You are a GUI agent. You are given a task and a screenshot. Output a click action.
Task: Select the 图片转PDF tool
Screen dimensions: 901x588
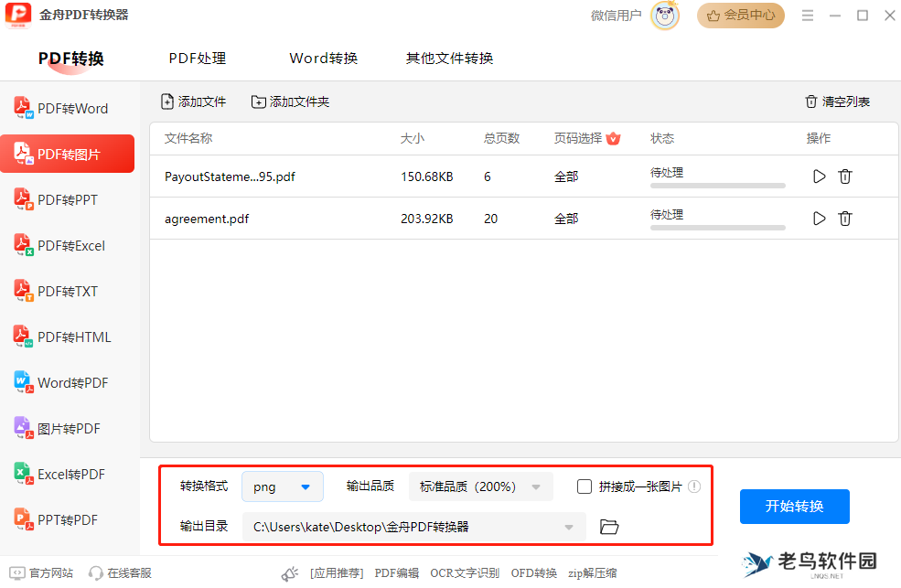62,428
